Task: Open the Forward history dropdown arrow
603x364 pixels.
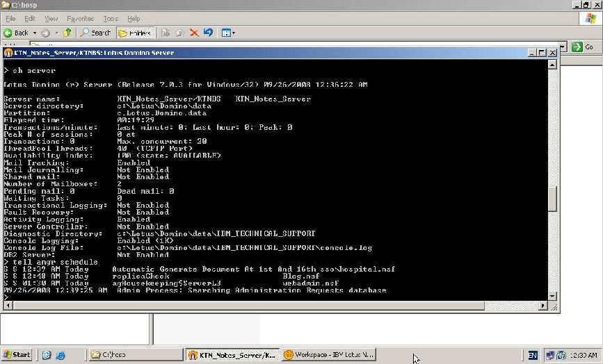Action: [x=56, y=33]
